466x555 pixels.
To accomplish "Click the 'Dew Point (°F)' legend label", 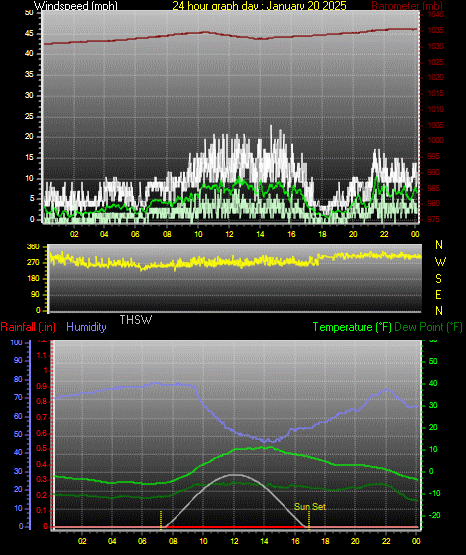I will (x=428, y=327).
